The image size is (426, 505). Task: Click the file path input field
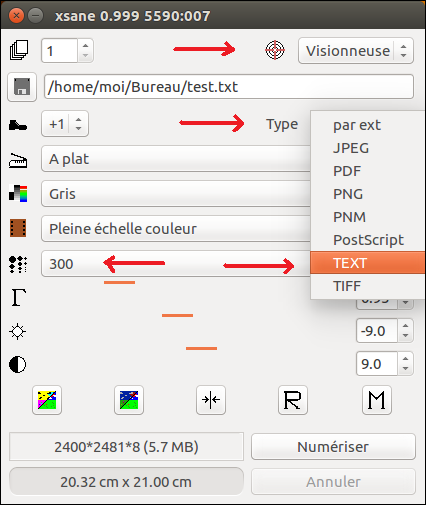coord(229,87)
